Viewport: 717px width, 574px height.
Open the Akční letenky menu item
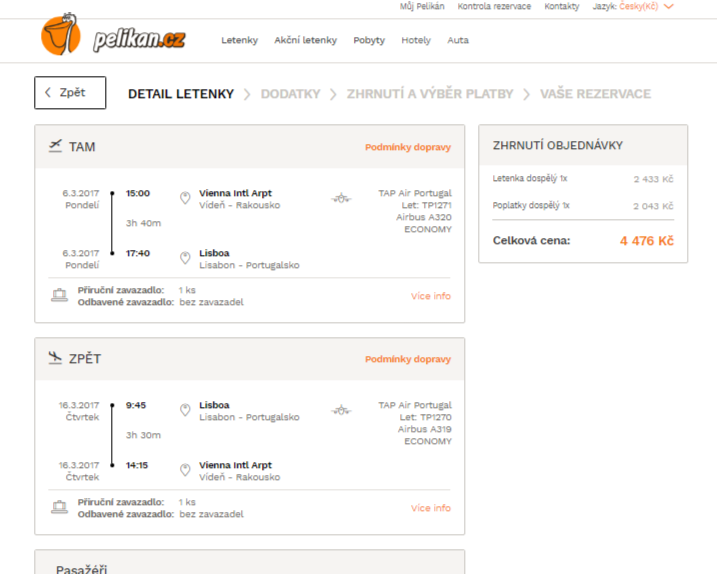305,40
